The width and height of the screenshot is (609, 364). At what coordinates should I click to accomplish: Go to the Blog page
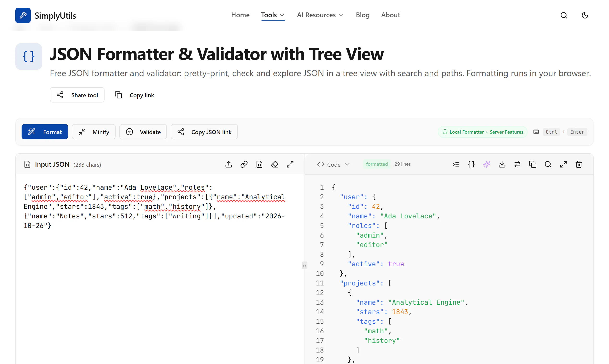coord(363,15)
